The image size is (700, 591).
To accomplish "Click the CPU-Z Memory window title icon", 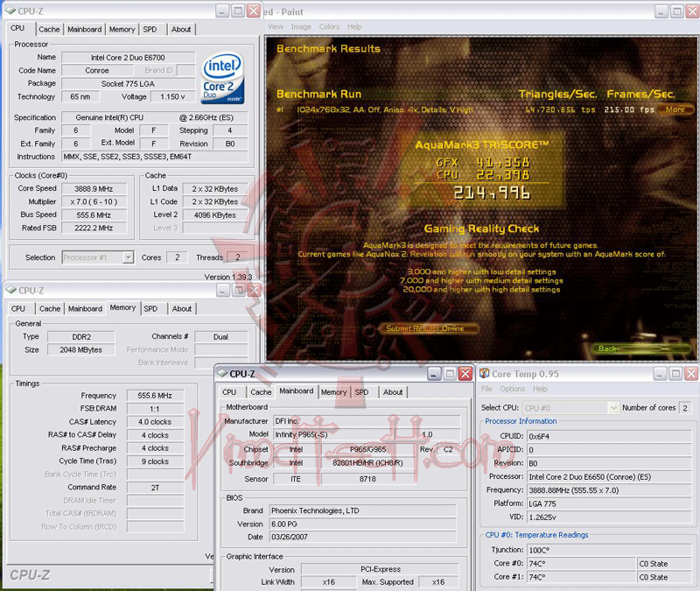I will [x=11, y=291].
